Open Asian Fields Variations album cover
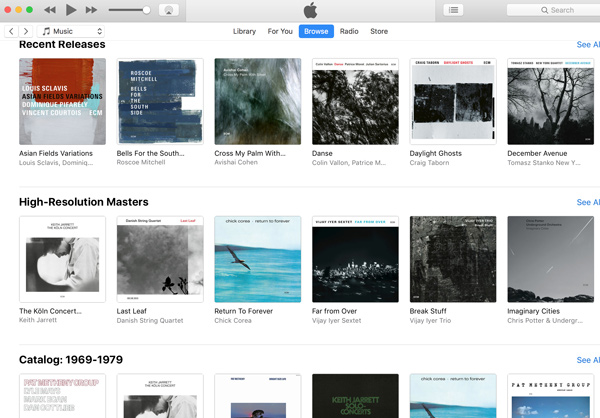Viewport: 600px width, 418px height. click(62, 101)
